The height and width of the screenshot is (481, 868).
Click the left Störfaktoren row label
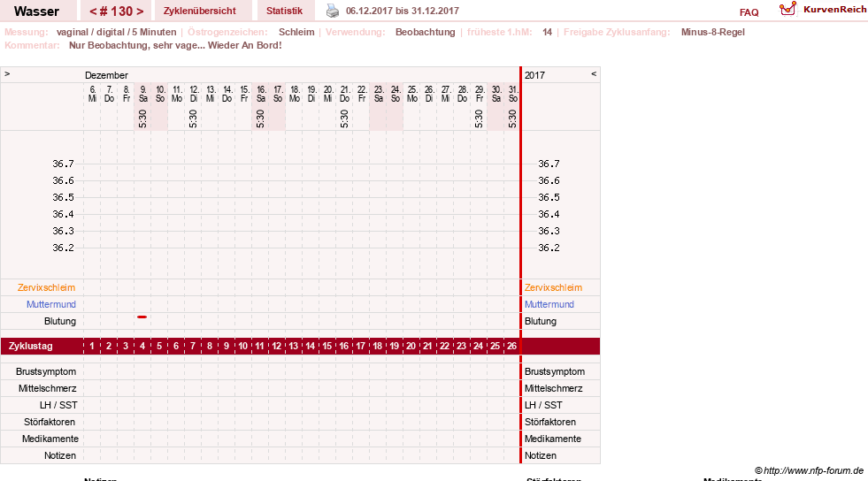click(x=50, y=422)
